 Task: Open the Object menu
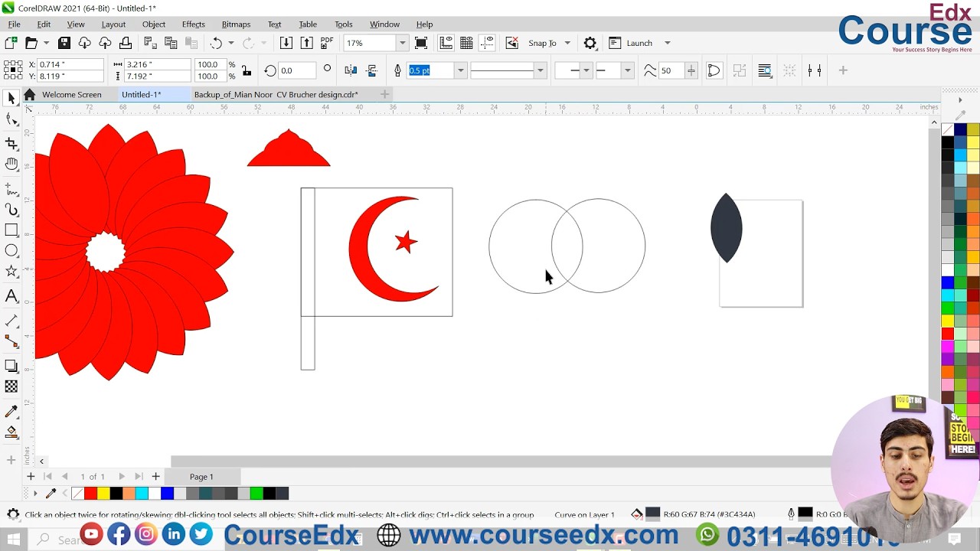[153, 24]
